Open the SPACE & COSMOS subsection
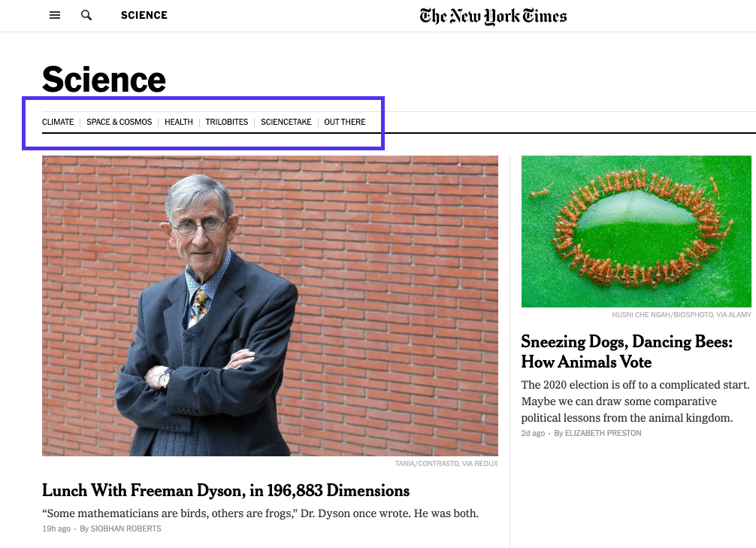Image resolution: width=756 pixels, height=548 pixels. tap(119, 122)
